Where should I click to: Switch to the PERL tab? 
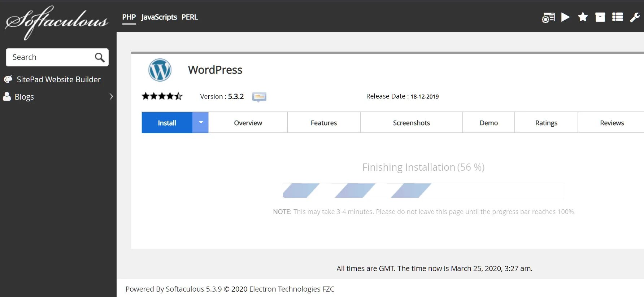(190, 17)
